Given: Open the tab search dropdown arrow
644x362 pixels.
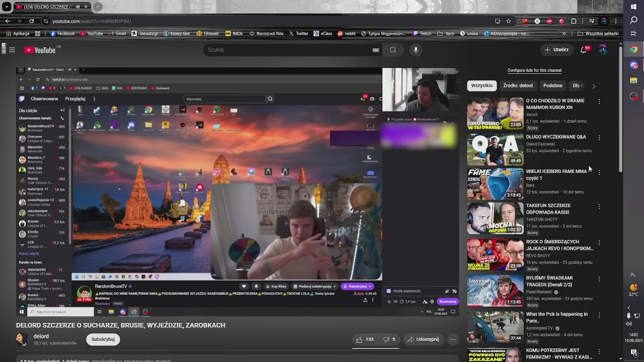Looking at the screenshot, I should [7, 7].
